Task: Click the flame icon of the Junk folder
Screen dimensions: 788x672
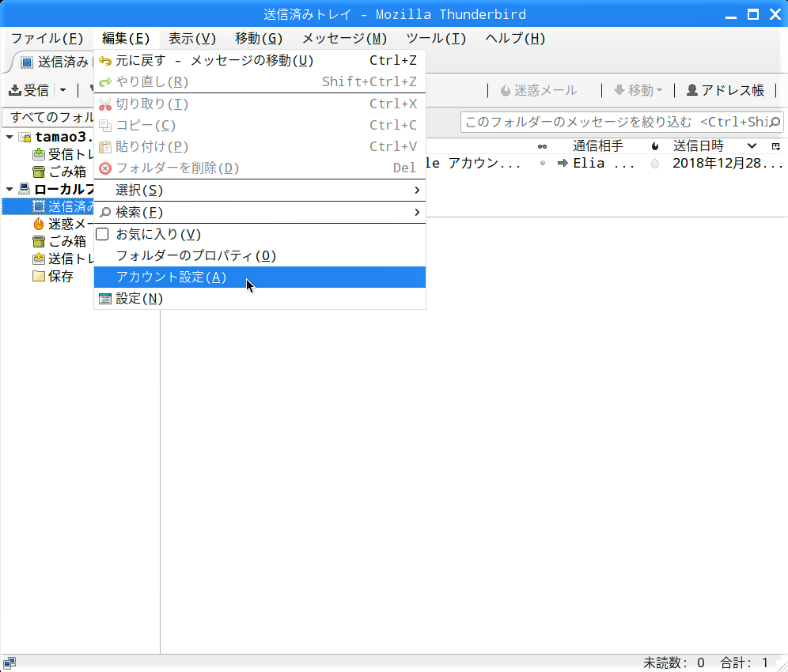Action: [x=39, y=224]
